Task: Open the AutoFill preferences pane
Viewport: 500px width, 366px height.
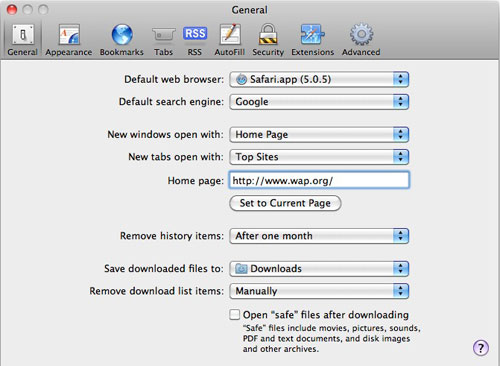Action: 230,40
